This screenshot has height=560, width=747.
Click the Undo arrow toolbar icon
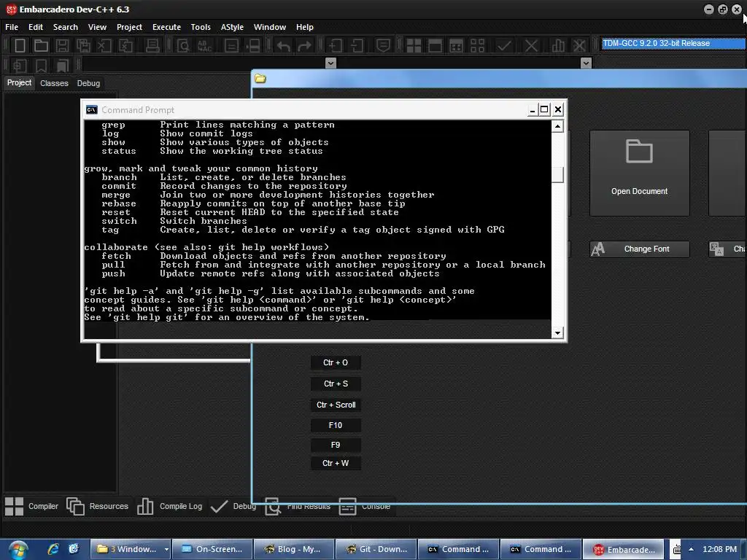[284, 46]
